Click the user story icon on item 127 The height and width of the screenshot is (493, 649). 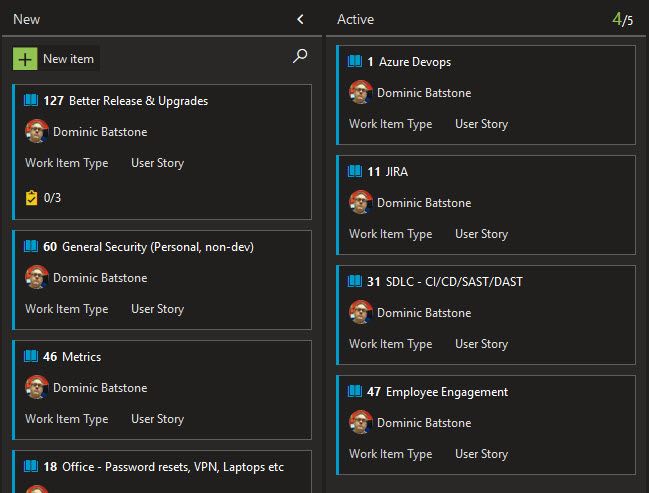31,100
